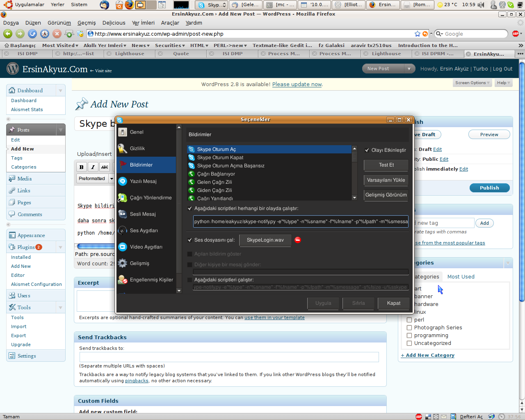Image resolution: width=525 pixels, height=420 pixels.
Task: Check the programming category
Action: coord(409,336)
